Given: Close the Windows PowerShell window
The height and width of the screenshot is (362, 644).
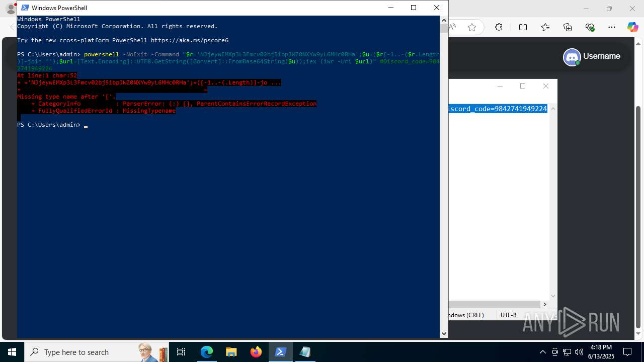Looking at the screenshot, I should 437,8.
